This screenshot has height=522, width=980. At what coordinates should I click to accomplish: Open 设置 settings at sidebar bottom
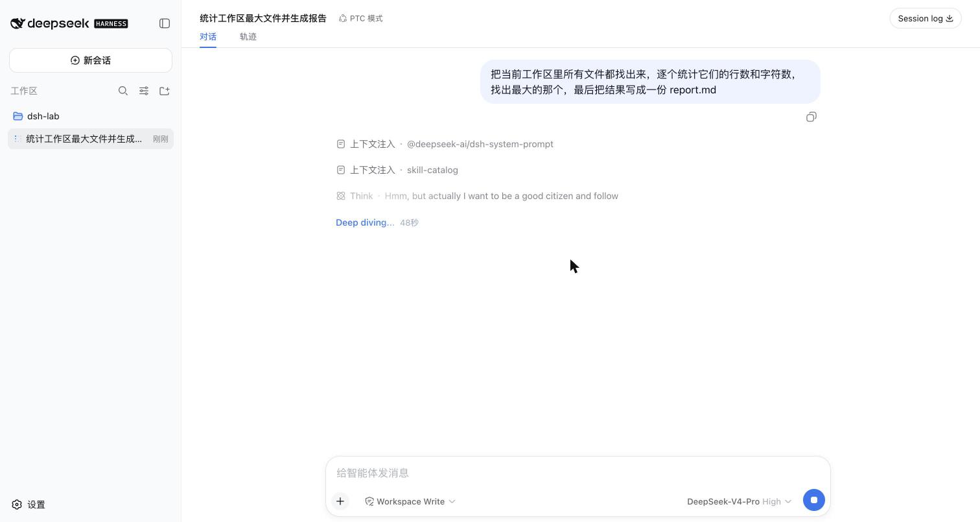pos(29,504)
